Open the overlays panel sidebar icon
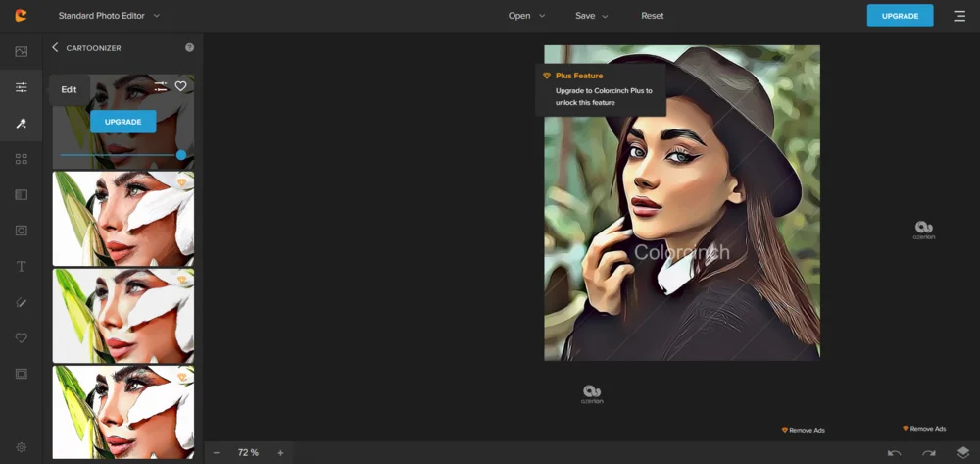 tap(22, 195)
